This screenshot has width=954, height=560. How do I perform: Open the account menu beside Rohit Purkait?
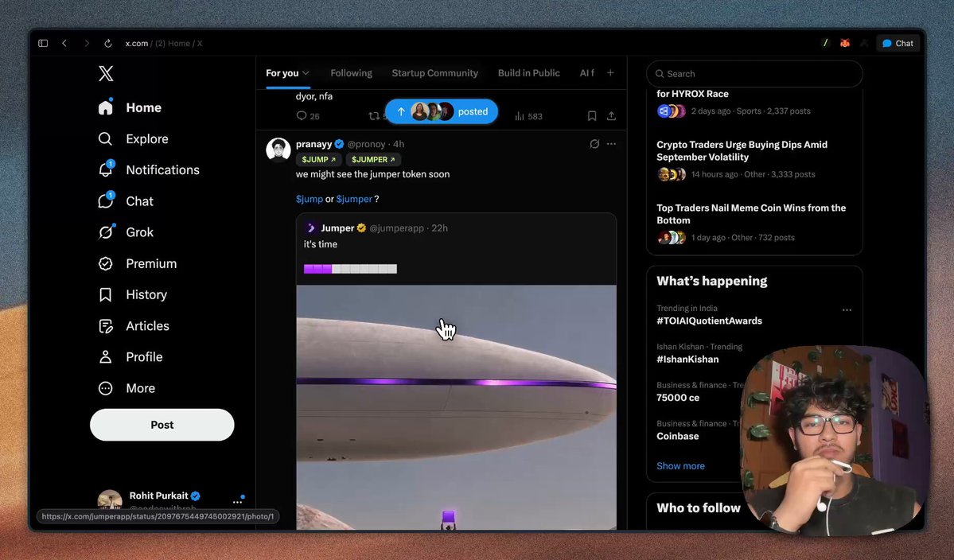pyautogui.click(x=237, y=502)
